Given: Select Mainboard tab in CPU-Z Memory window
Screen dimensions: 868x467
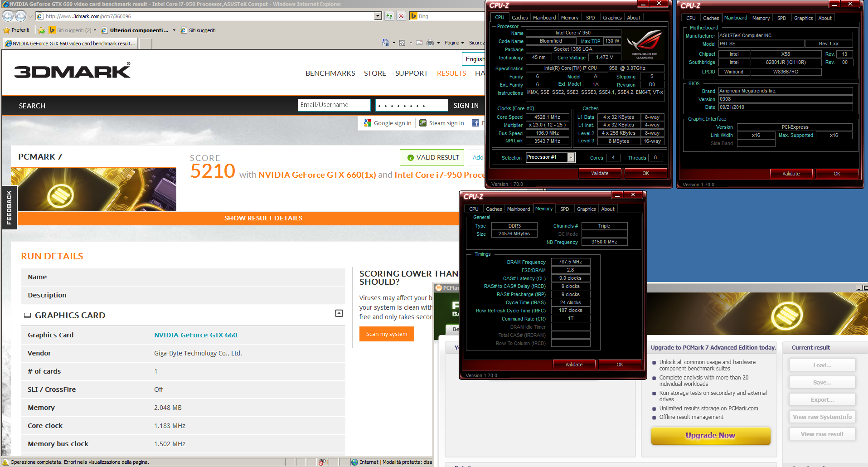Looking at the screenshot, I should 519,209.
